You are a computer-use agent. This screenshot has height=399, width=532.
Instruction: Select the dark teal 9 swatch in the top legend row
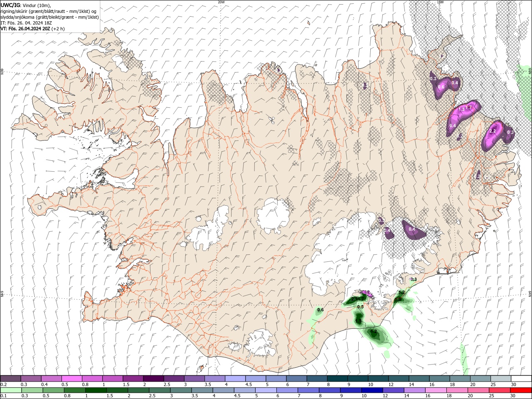pos(358,378)
